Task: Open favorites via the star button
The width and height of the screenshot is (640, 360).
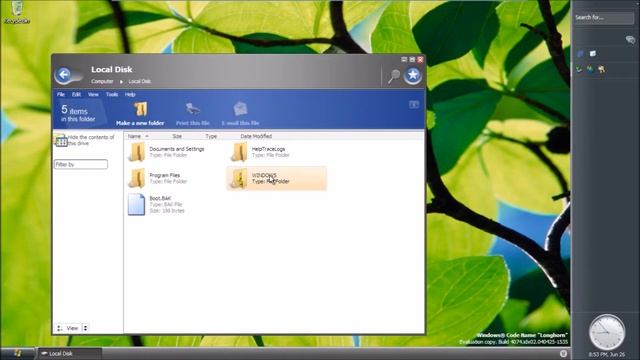Action: 413,75
